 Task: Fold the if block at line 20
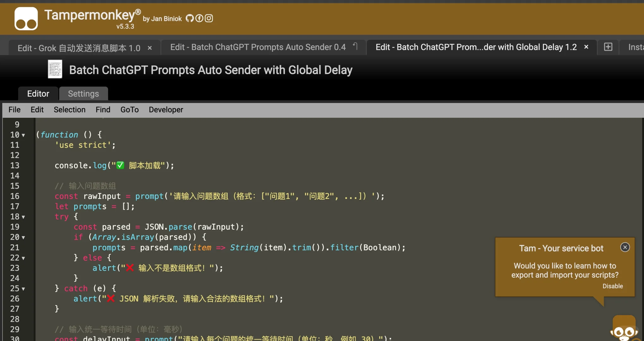(23, 237)
